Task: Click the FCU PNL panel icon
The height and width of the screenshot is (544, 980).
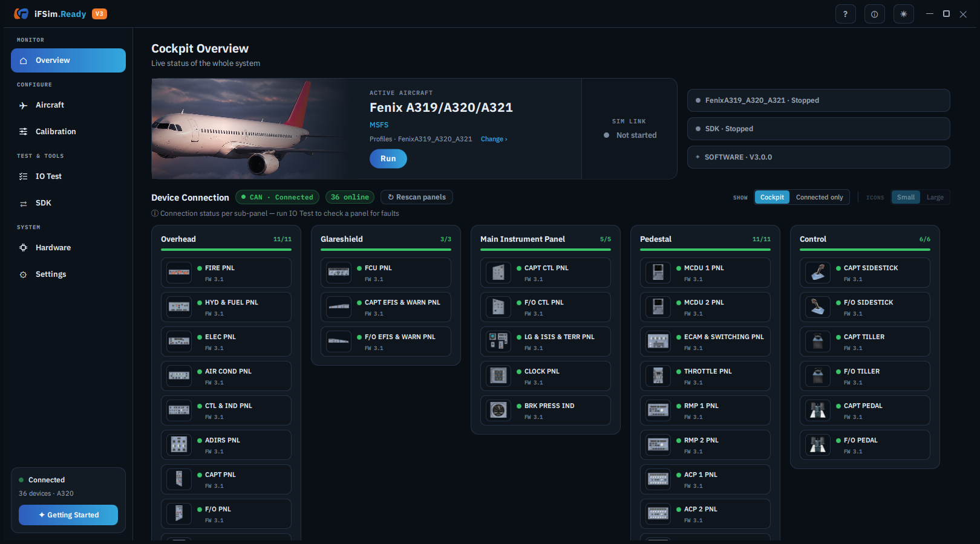Action: [x=339, y=273]
